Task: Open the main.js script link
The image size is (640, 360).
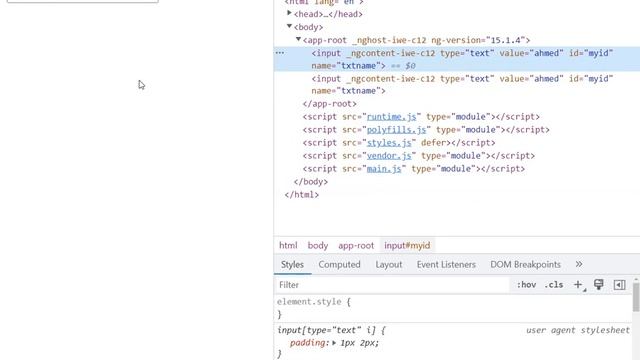Action: (x=384, y=169)
